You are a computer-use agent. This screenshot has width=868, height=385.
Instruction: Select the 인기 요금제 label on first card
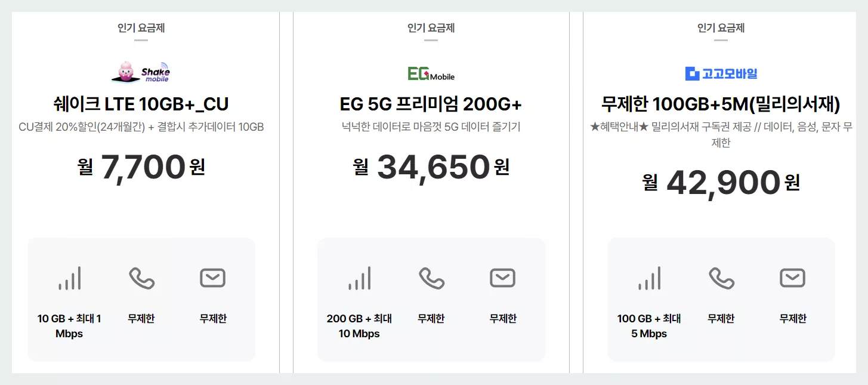141,27
